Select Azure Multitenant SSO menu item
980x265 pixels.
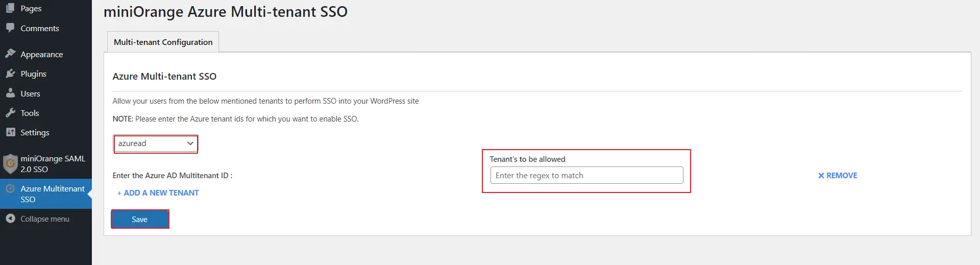(x=46, y=194)
